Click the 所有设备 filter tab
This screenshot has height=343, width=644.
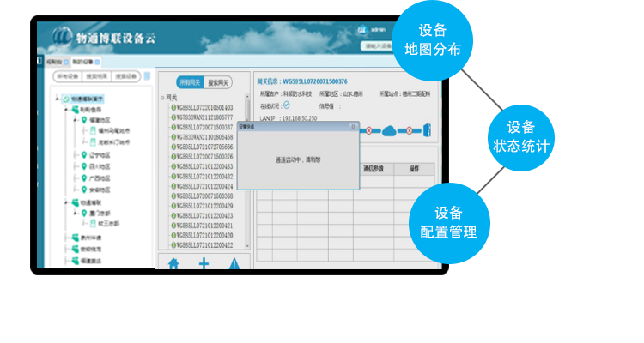click(66, 76)
